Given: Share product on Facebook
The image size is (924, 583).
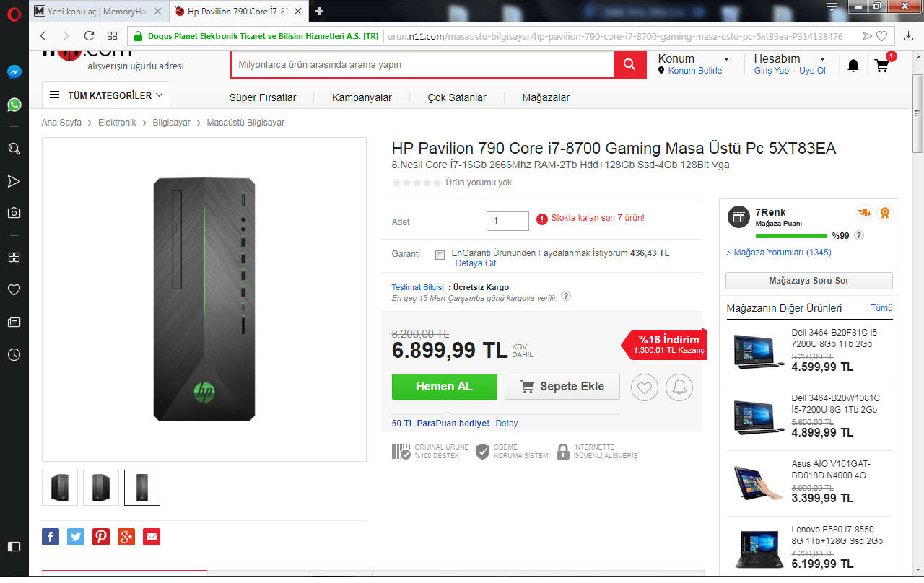Looking at the screenshot, I should [51, 537].
